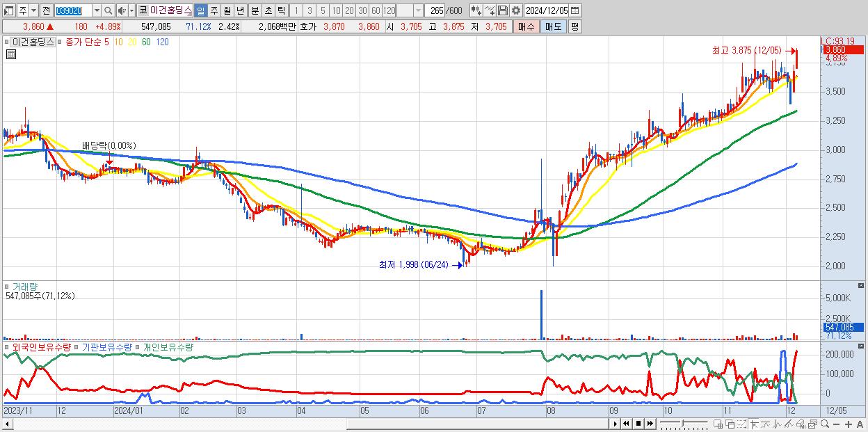868x432 pixels.
Task: Click the green 60 moving average legend
Action: [146, 42]
